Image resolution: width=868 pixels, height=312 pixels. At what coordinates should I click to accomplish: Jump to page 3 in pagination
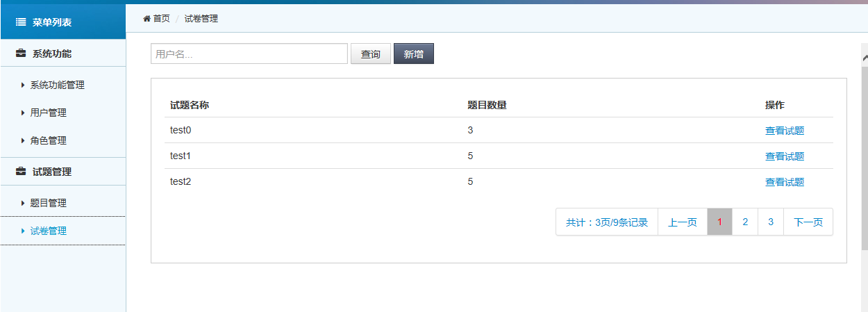[x=771, y=222]
